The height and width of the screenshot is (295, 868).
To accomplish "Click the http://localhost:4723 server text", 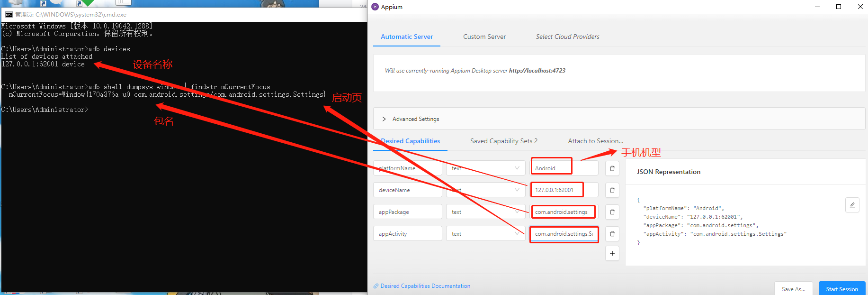I will [537, 71].
